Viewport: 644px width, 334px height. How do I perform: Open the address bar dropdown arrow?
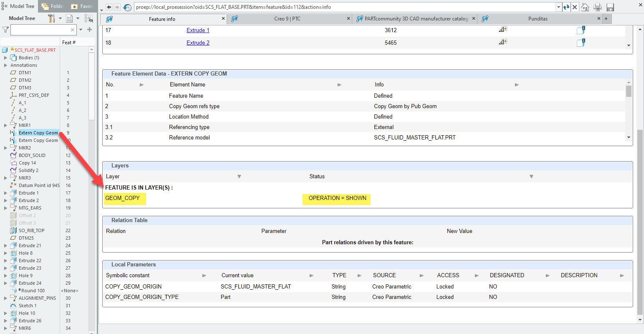point(558,7)
